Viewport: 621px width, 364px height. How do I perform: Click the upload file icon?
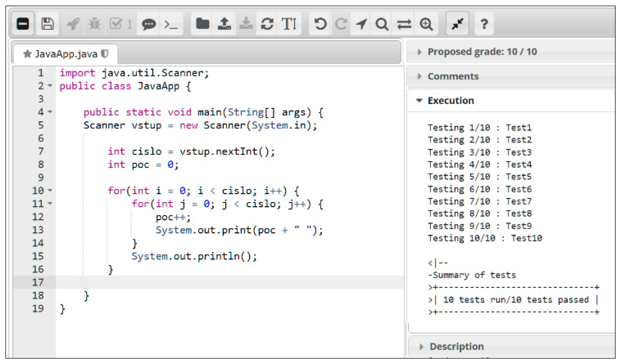tap(224, 24)
